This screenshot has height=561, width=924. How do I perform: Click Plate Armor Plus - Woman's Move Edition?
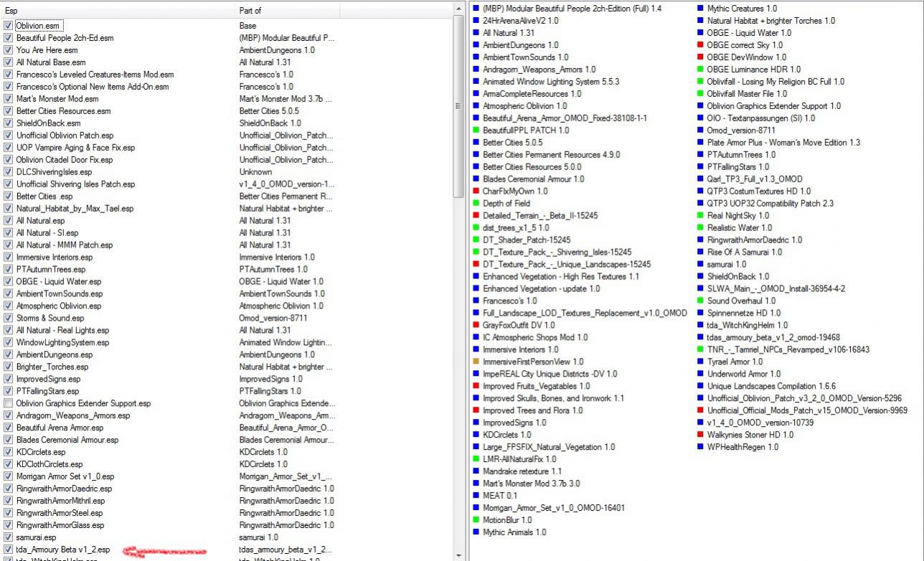[x=783, y=143]
